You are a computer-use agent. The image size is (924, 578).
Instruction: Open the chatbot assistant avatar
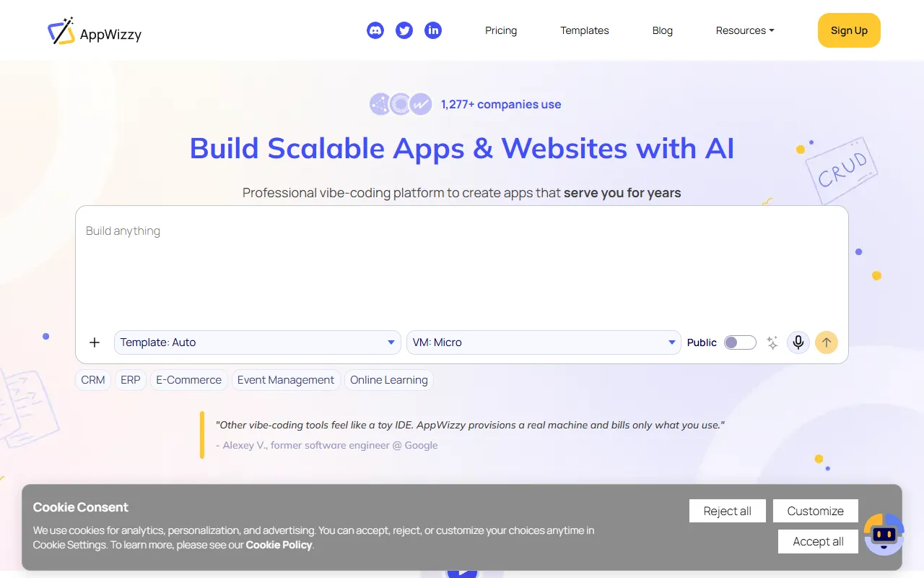pos(884,534)
